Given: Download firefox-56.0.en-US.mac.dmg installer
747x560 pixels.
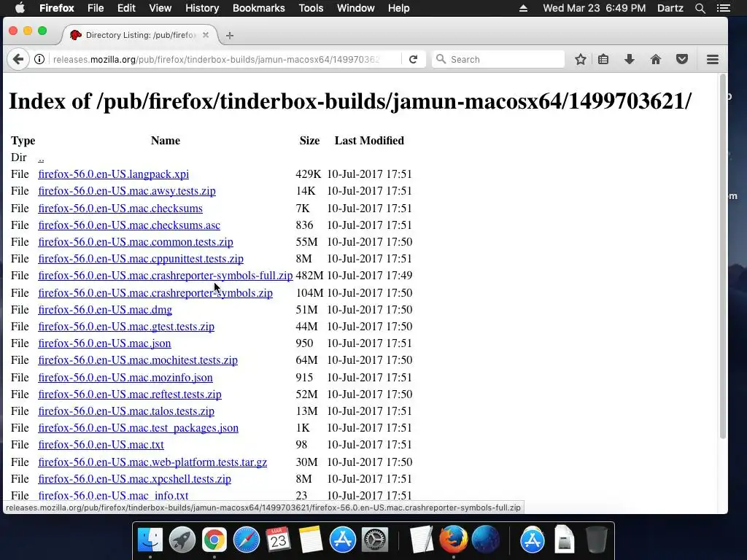Looking at the screenshot, I should (105, 309).
